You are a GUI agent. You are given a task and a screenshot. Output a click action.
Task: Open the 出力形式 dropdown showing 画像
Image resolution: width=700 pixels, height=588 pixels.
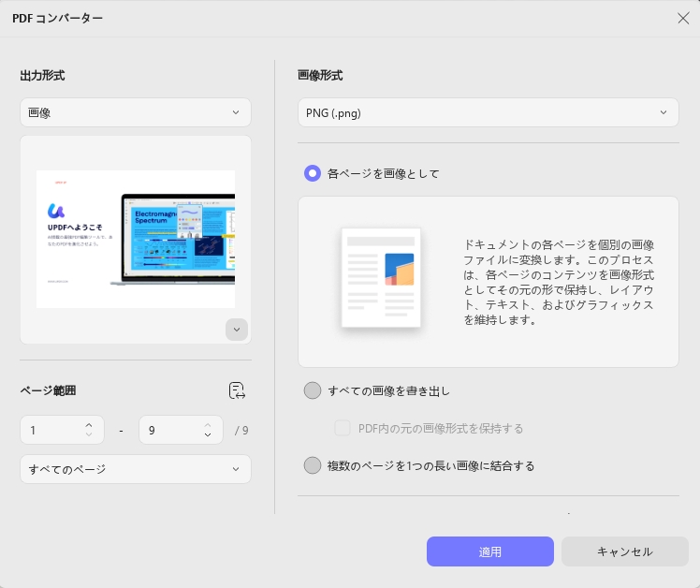tap(136, 112)
